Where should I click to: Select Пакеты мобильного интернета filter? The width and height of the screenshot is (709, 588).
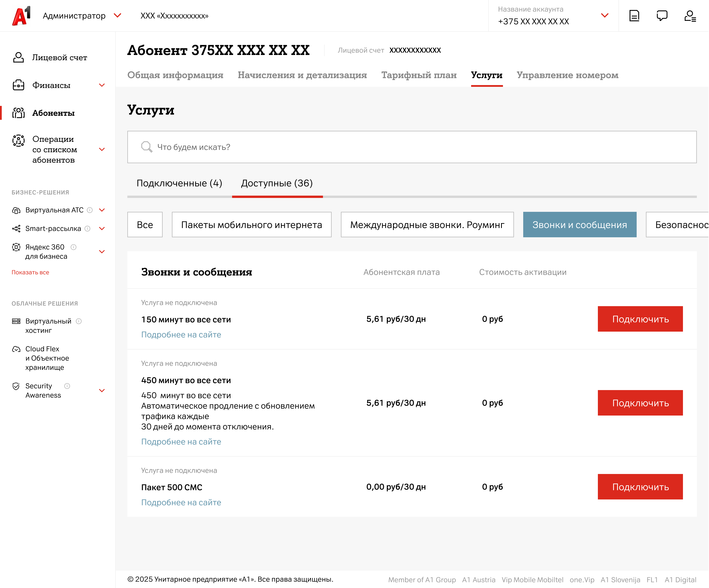(252, 225)
